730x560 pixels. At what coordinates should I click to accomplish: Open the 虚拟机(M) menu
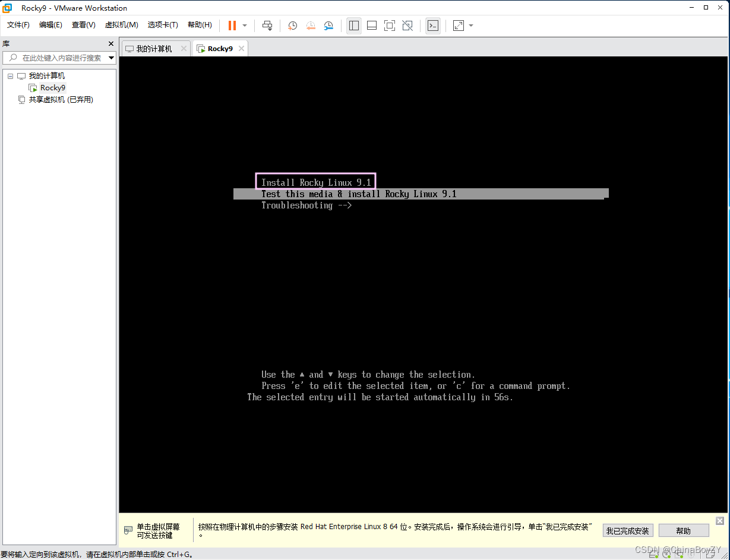pyautogui.click(x=121, y=25)
